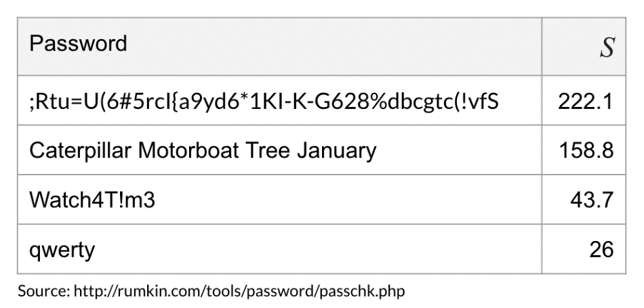
Task: Click the word January
Action: [x=341, y=150]
